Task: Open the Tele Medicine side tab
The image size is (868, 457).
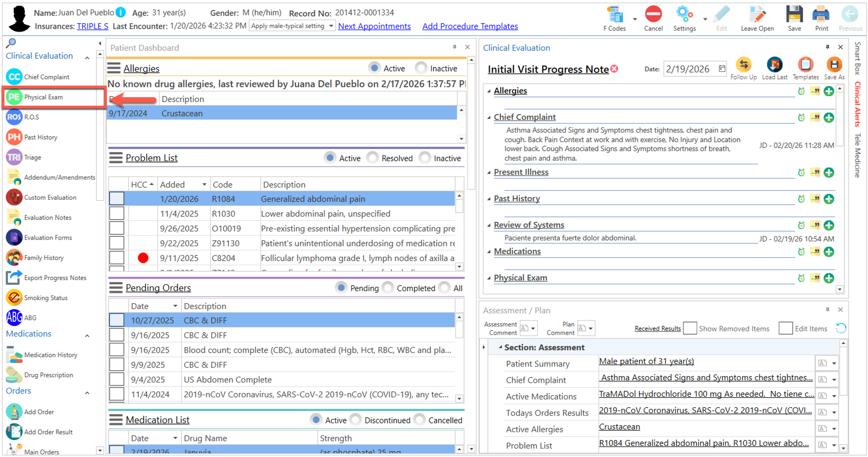Action: [x=858, y=155]
